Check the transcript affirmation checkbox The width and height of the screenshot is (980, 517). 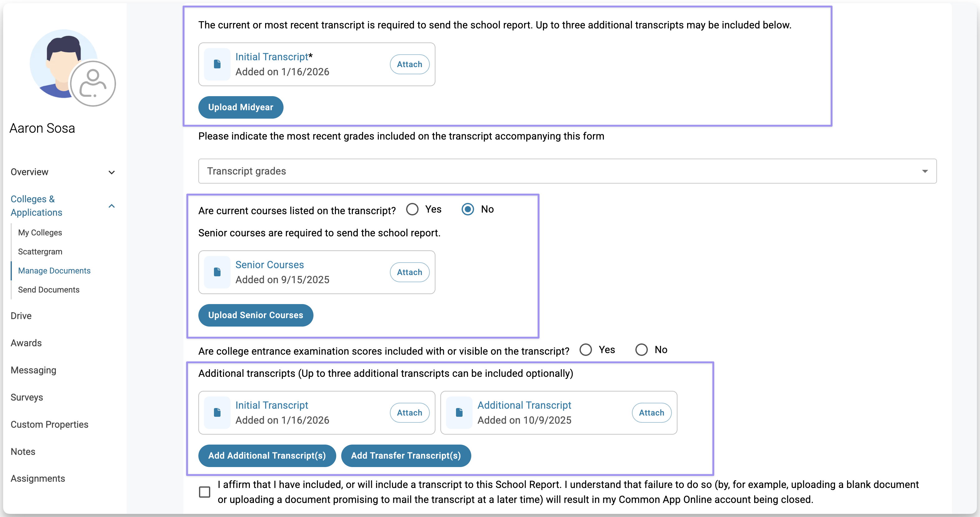[205, 491]
